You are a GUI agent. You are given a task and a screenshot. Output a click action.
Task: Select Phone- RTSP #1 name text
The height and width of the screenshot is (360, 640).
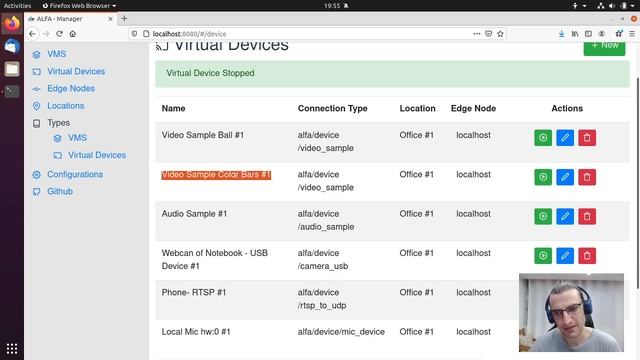(x=193, y=292)
